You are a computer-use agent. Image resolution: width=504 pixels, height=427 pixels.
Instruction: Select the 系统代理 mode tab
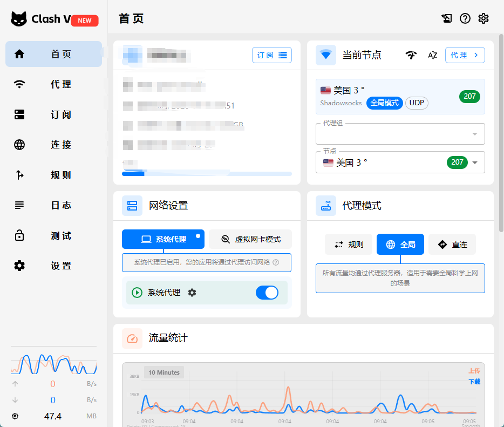coord(164,239)
